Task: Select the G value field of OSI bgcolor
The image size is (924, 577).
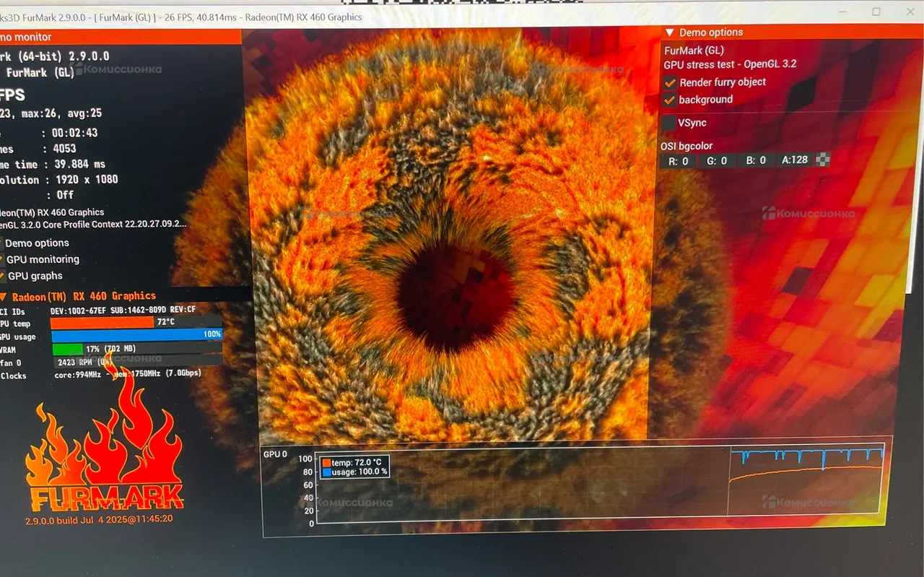Action: pos(718,160)
